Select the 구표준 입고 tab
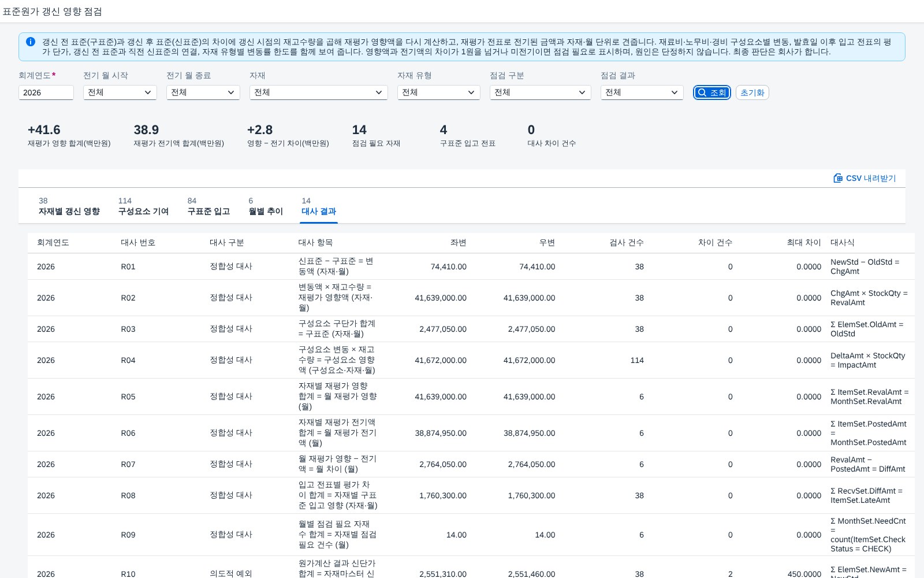 208,206
